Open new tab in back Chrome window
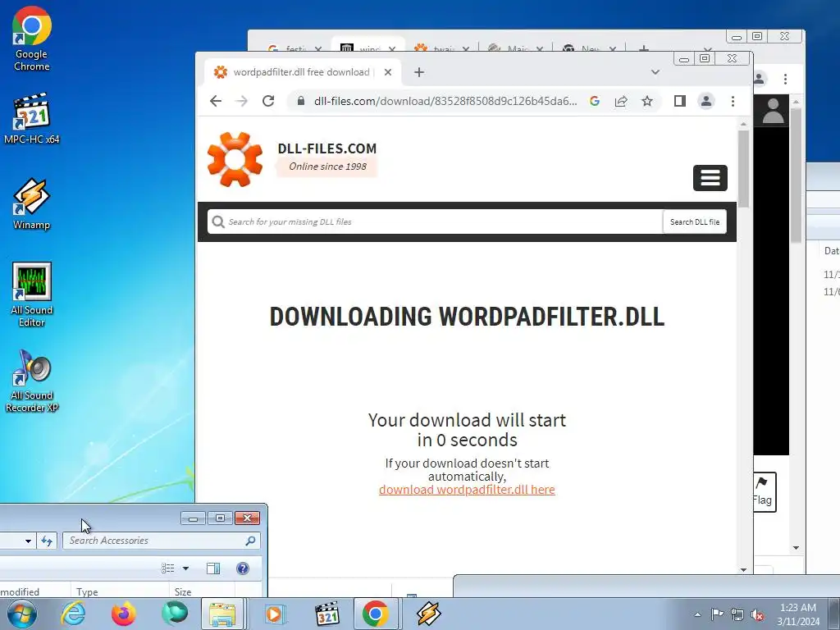The image size is (840, 630). [x=643, y=48]
